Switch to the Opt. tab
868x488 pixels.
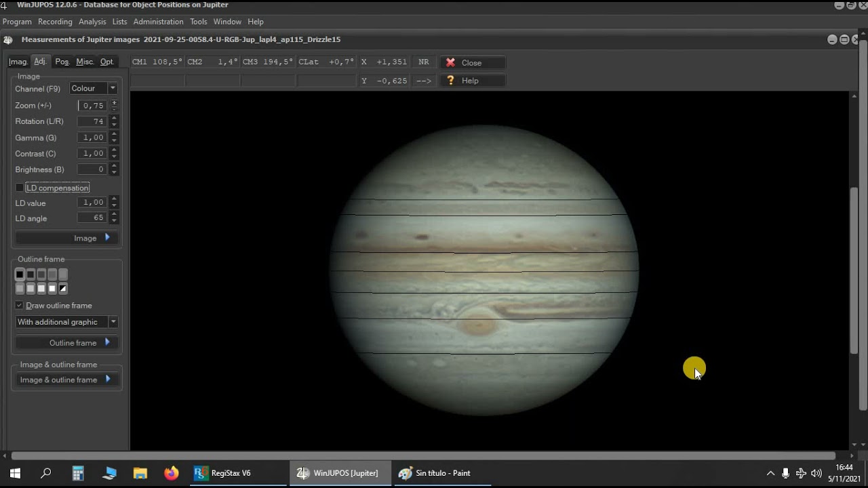click(107, 62)
